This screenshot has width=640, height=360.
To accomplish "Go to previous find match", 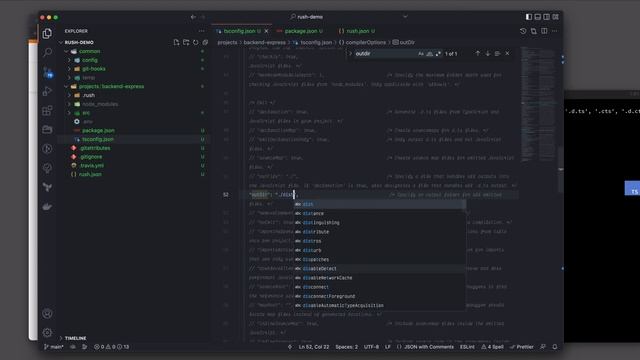I will [478, 53].
